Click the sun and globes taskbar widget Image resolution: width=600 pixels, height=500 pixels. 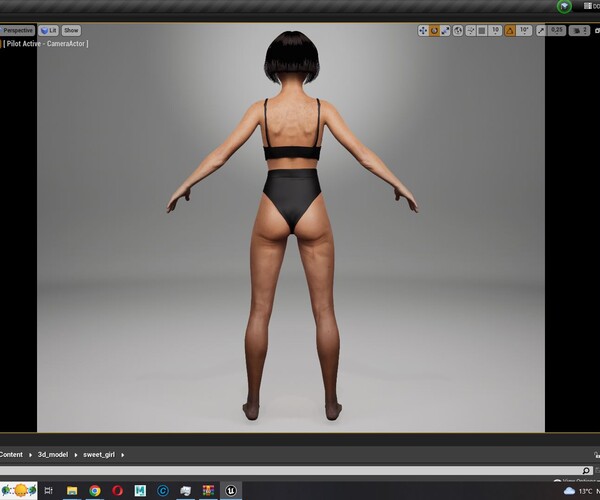pyautogui.click(x=19, y=490)
